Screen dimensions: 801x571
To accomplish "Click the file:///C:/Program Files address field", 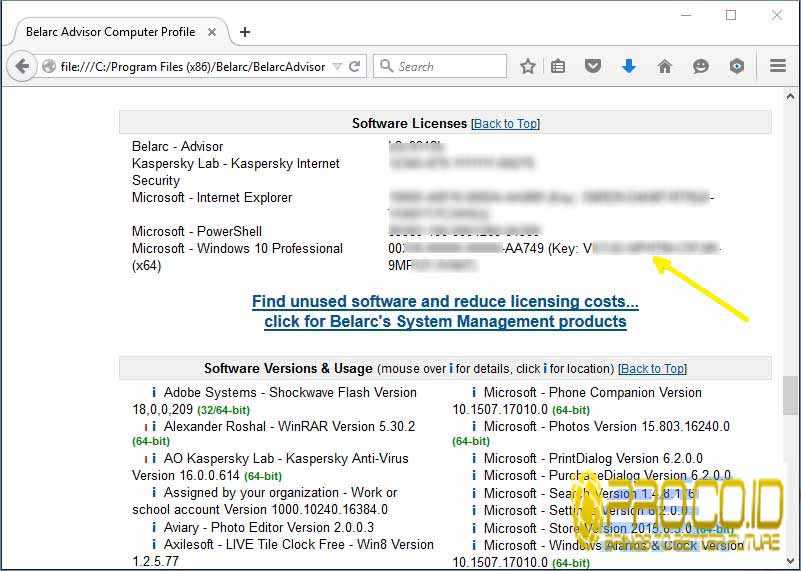I will [x=193, y=66].
